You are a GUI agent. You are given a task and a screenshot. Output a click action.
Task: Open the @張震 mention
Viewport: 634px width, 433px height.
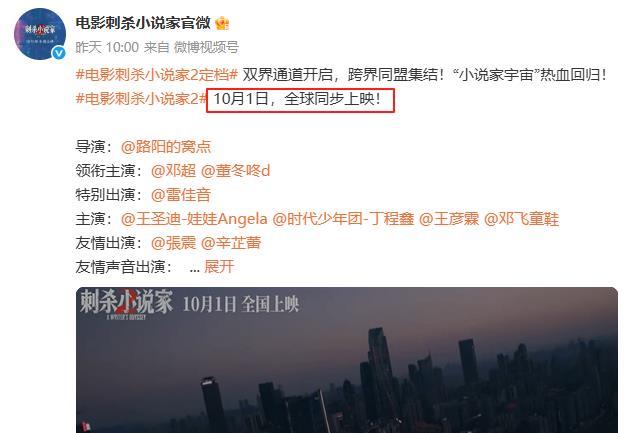pos(173,243)
